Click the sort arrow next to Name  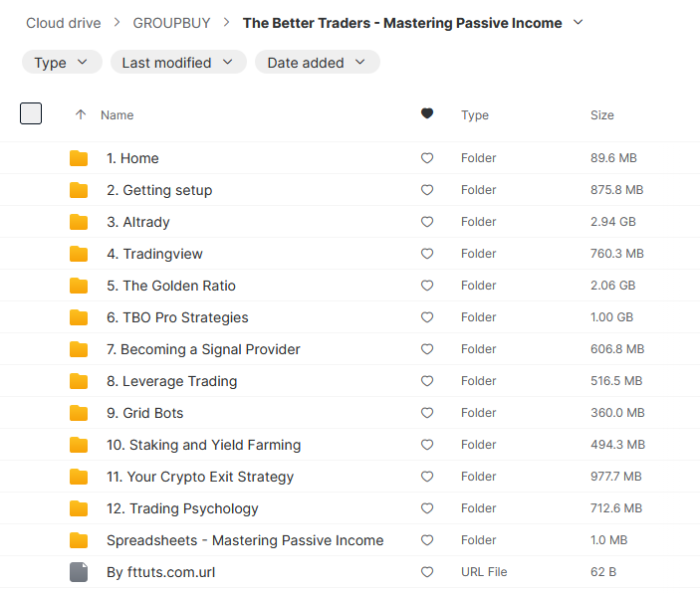[x=81, y=115]
